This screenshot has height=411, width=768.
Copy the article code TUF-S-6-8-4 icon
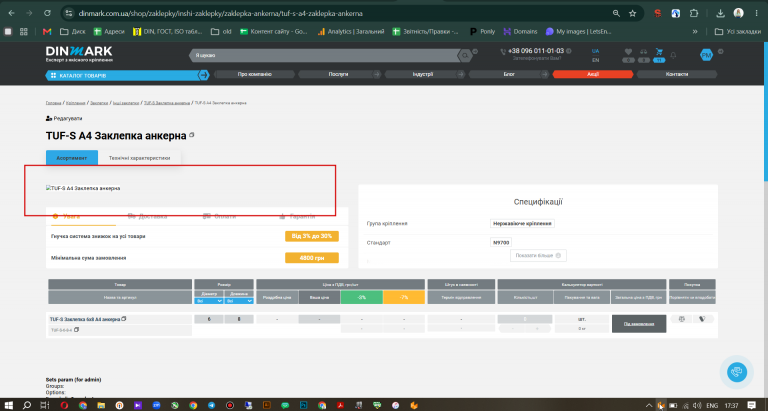76,330
